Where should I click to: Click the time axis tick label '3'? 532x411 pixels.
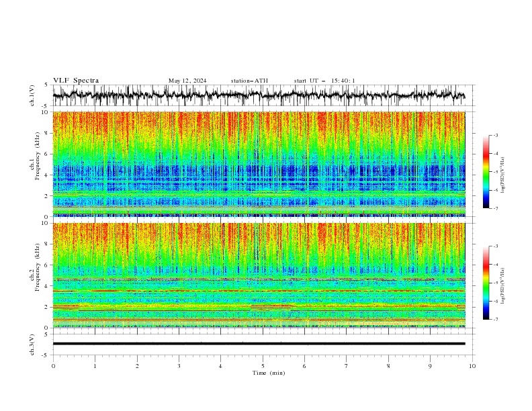[179, 366]
